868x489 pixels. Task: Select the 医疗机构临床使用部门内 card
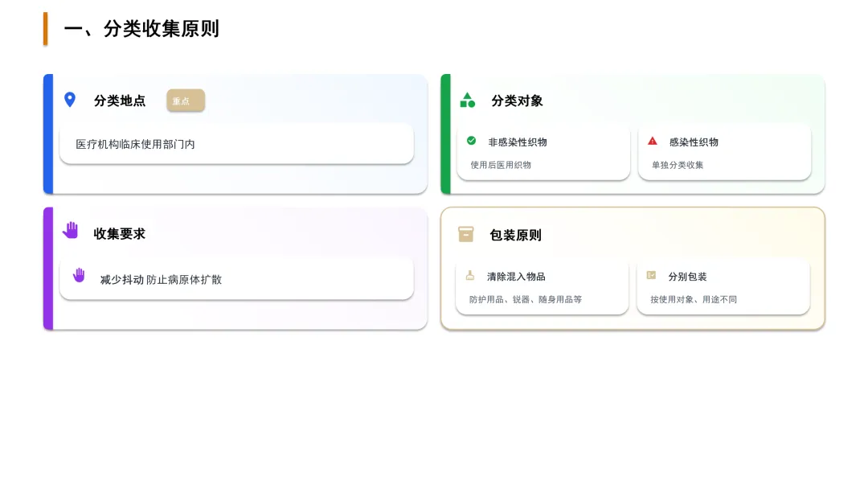236,144
